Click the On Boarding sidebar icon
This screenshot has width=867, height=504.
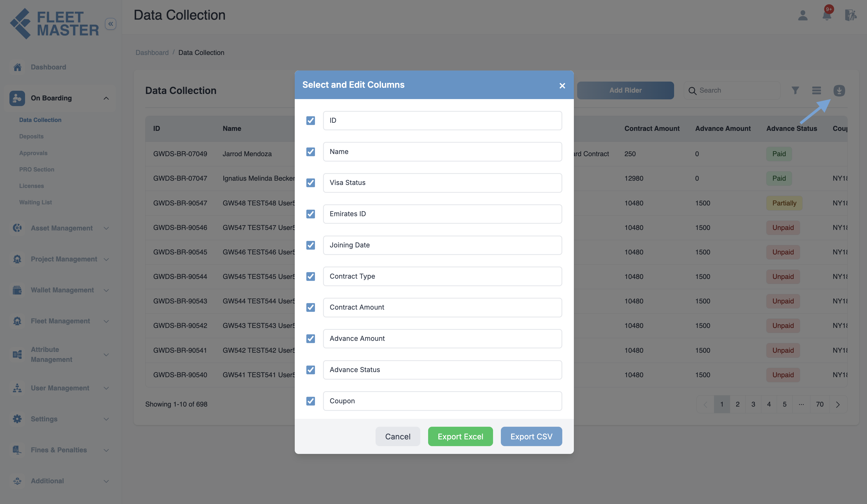pyautogui.click(x=17, y=98)
